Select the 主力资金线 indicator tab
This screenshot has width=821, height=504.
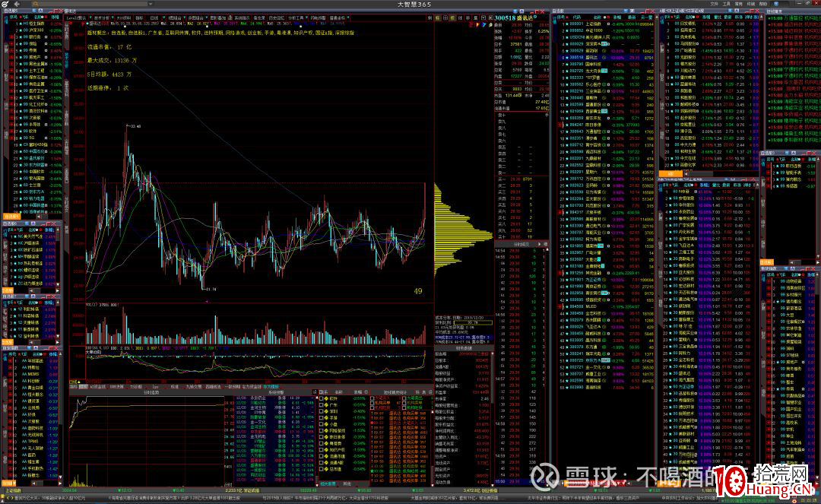[x=252, y=386]
